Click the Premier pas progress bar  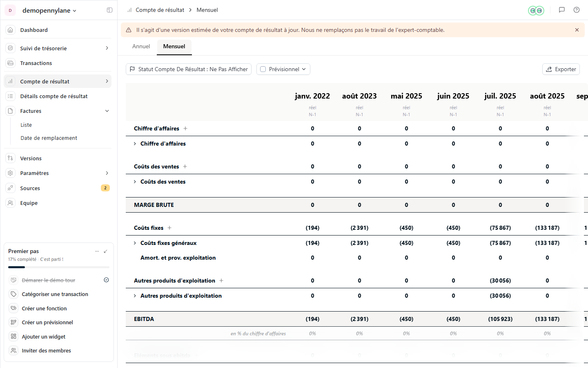pos(59,267)
